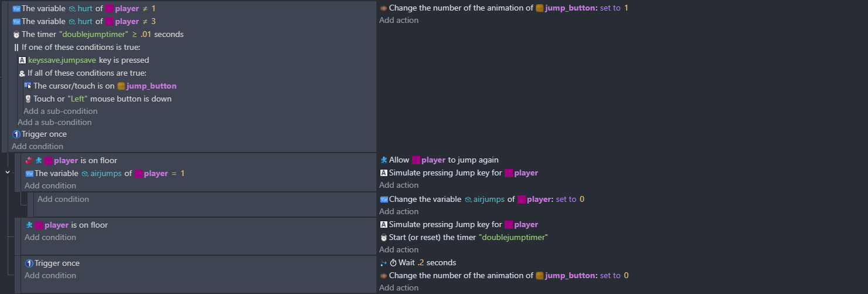The image size is (868, 294).
Task: Collapse the sub-events using the left chevron
Action: click(x=7, y=173)
